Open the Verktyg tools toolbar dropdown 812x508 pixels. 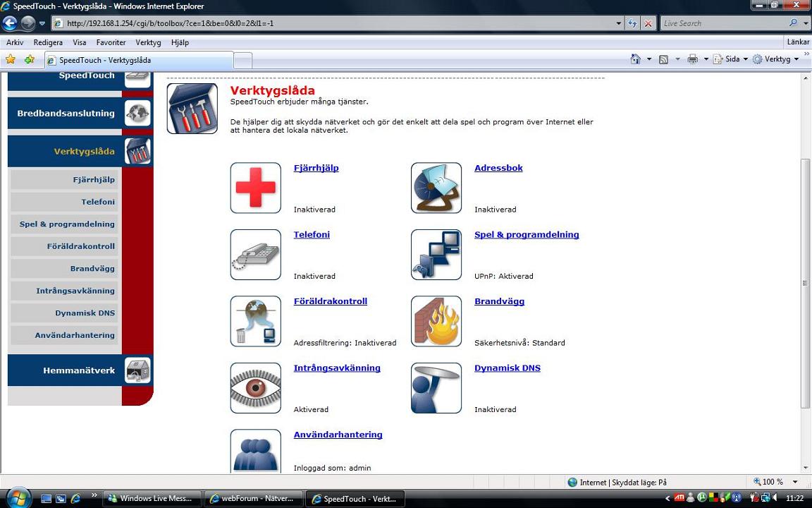[x=775, y=59]
